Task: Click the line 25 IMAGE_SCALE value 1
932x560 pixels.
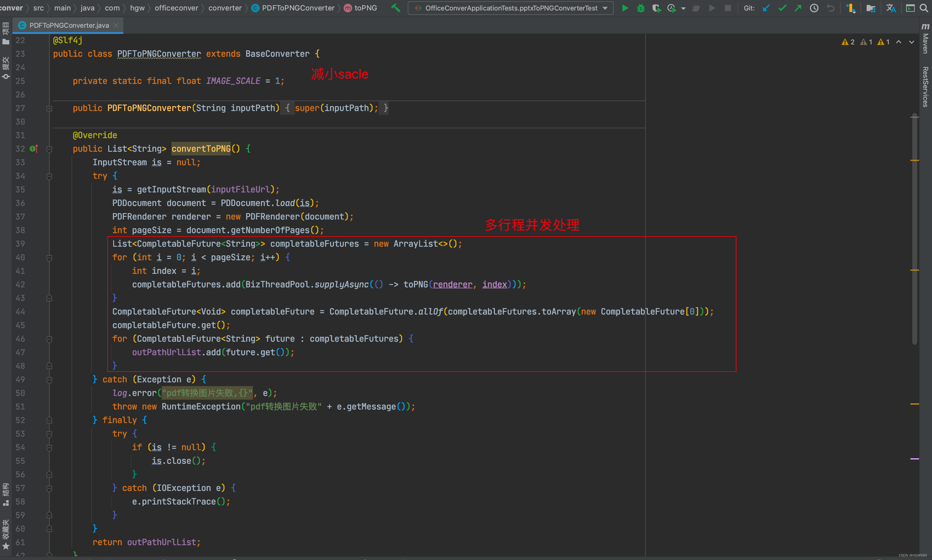Action: (x=277, y=81)
